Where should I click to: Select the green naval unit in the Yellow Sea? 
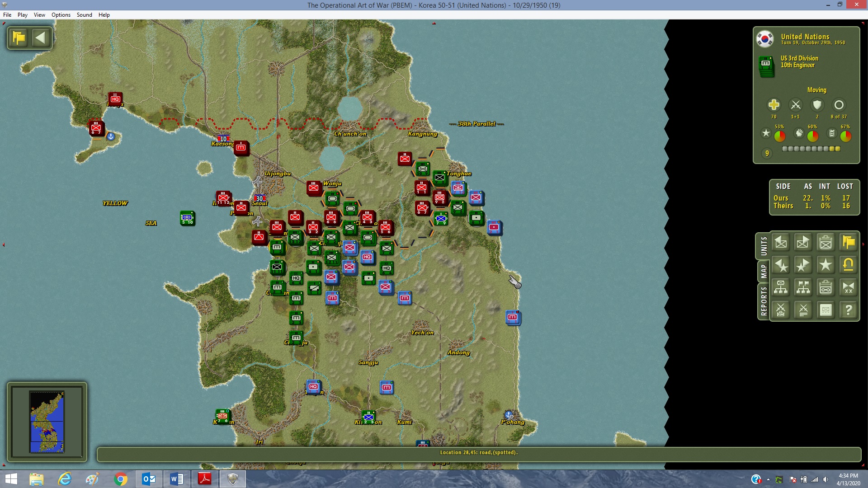click(x=187, y=218)
